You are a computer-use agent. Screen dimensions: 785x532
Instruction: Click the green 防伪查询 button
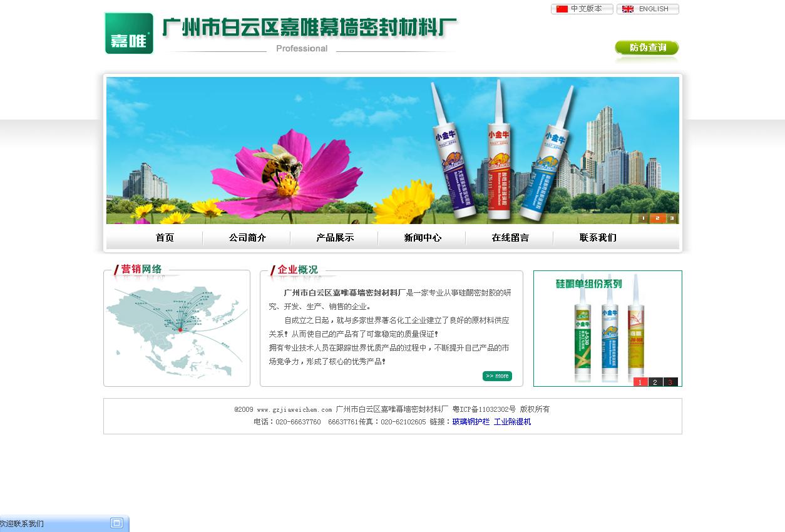click(x=647, y=48)
